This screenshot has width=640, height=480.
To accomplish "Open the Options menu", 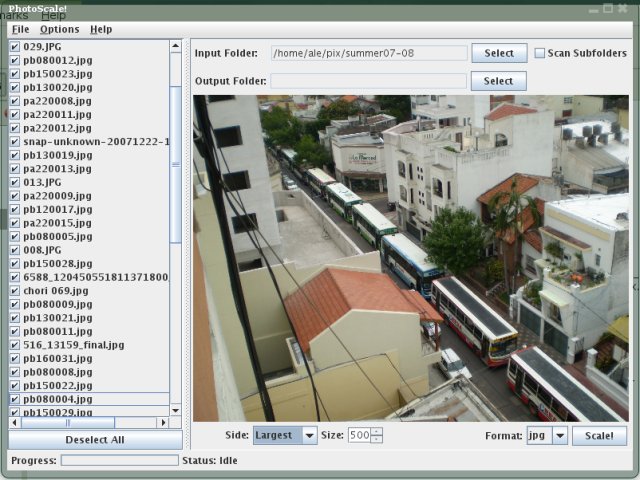I will 60,29.
